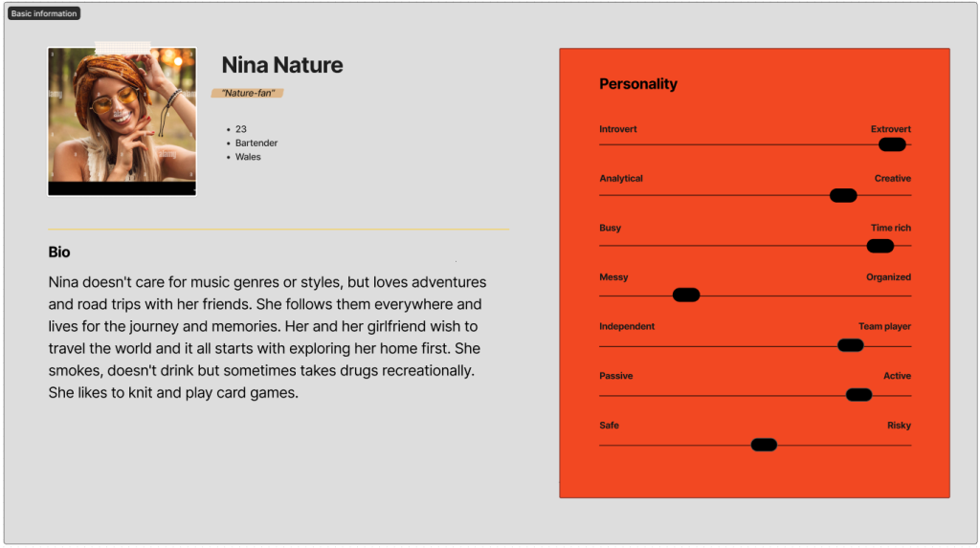Click the Team player label
Image resolution: width=980 pixels, height=548 pixels.
pos(884,327)
